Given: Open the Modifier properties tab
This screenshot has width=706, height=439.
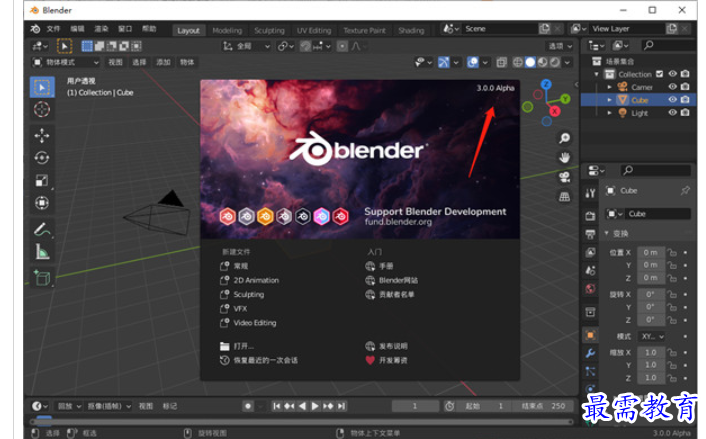Looking at the screenshot, I should click(590, 353).
